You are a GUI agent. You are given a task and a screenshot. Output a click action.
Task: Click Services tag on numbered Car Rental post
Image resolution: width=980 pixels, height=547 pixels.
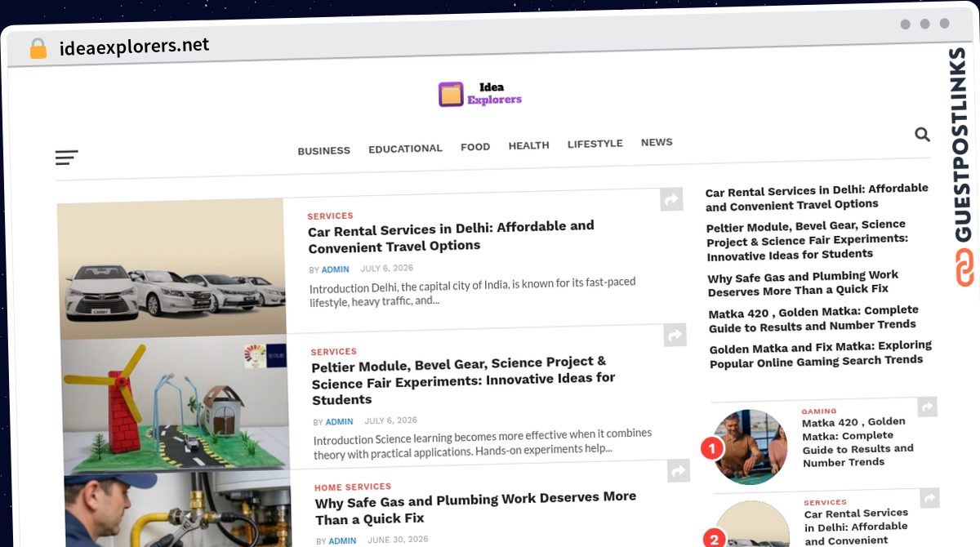[x=825, y=503]
